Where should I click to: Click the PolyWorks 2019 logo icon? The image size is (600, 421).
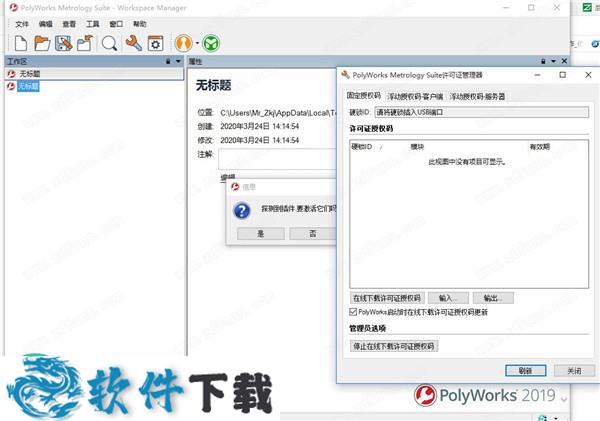coord(425,395)
